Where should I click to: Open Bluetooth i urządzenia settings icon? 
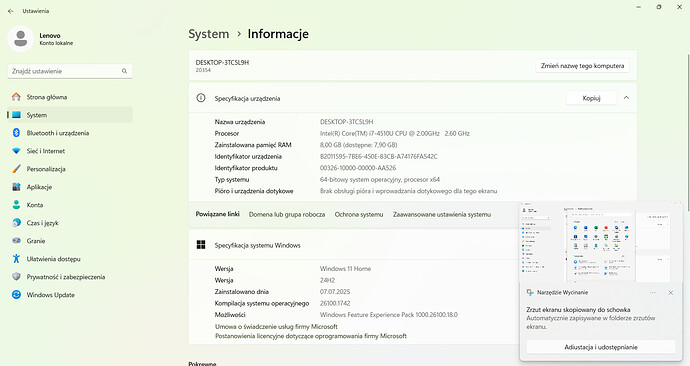[16, 133]
